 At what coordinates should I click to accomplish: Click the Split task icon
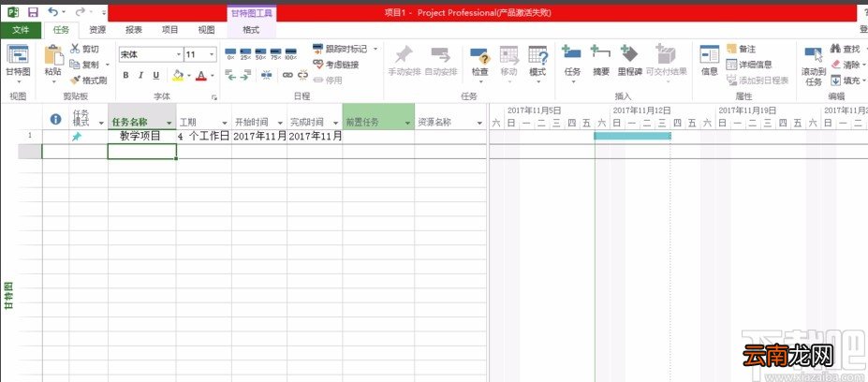(266, 74)
